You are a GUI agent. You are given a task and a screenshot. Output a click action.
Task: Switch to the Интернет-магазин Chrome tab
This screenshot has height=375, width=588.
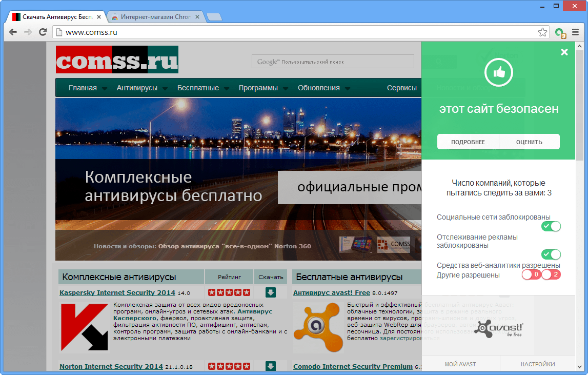point(156,17)
